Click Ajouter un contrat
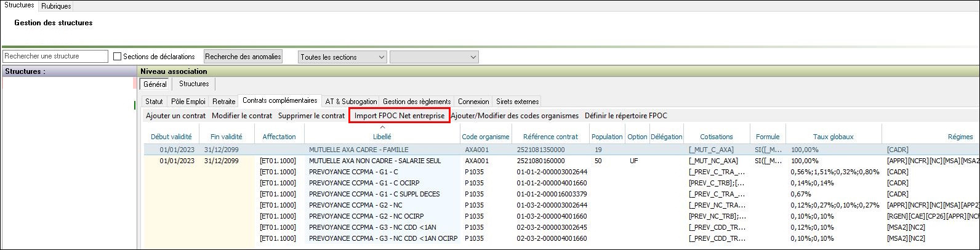The image size is (980, 250). [175, 116]
